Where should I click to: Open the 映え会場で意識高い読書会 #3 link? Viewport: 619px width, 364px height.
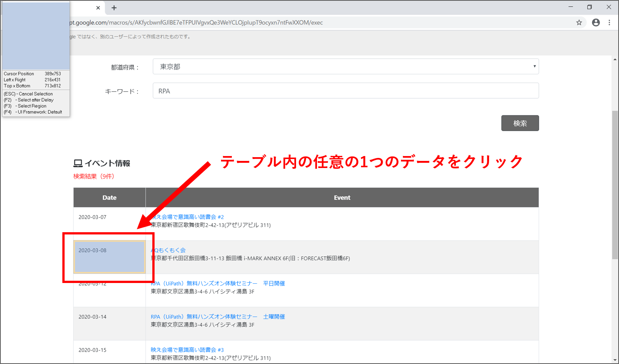[x=187, y=350]
